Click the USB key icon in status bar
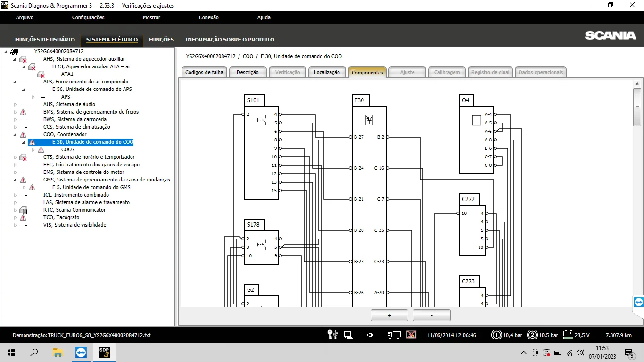The width and height of the screenshot is (644, 362). pos(332,335)
